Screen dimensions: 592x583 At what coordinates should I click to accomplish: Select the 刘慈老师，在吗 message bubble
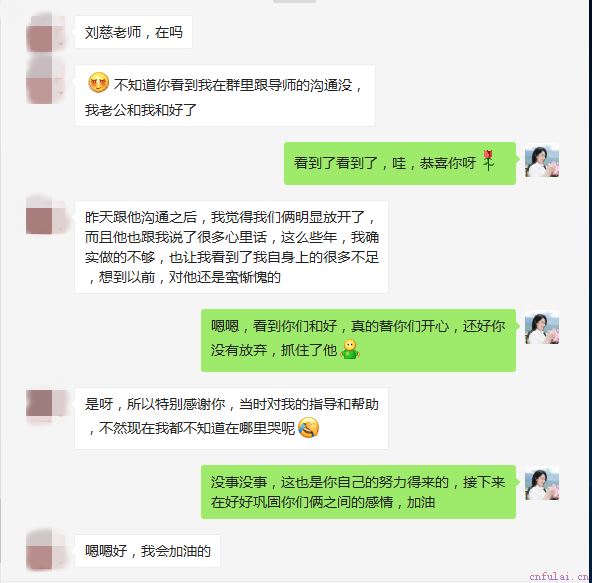134,32
